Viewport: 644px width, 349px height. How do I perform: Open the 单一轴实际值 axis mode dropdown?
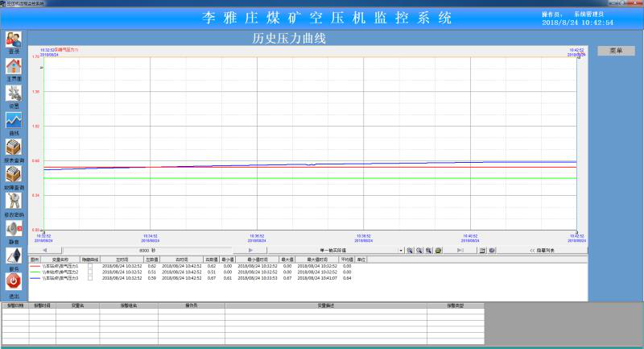click(401, 251)
